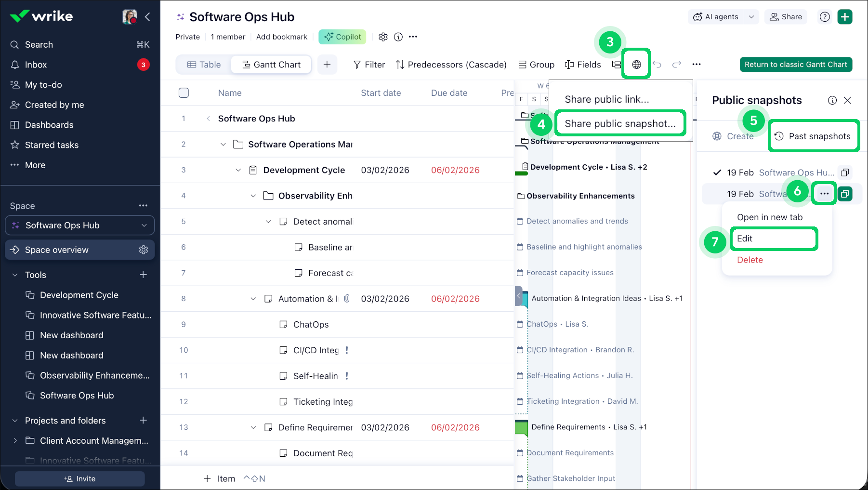The height and width of the screenshot is (490, 868).
Task: Collapse the Development Cycle row
Action: pyautogui.click(x=238, y=170)
